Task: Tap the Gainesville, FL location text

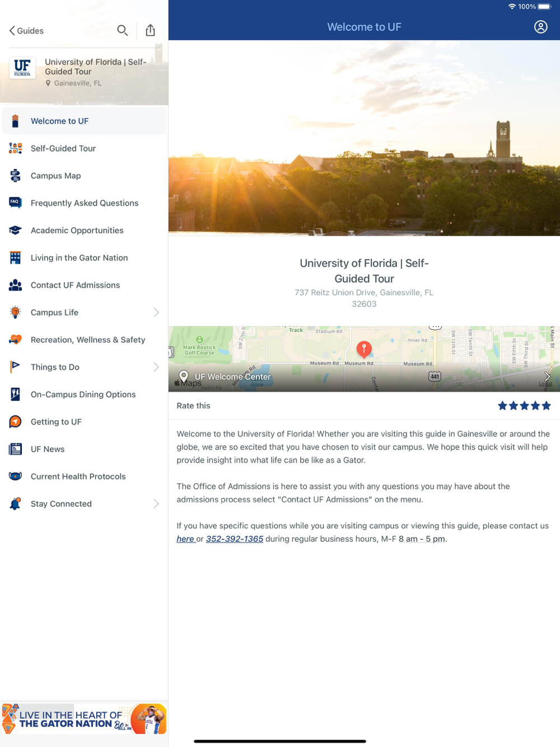Action: click(78, 83)
